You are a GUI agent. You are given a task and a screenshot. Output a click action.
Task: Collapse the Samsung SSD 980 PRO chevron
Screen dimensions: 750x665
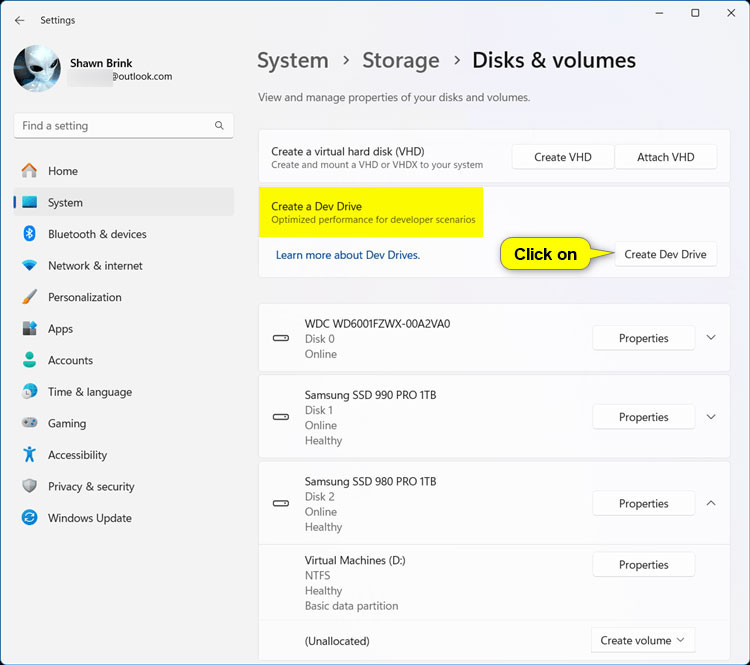coord(711,503)
